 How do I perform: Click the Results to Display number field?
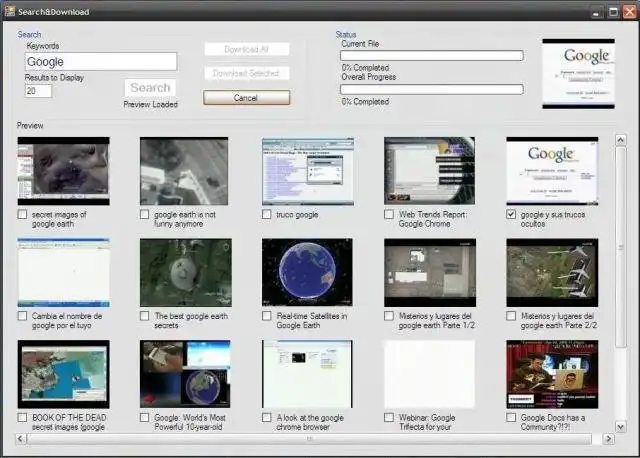pyautogui.click(x=38, y=91)
